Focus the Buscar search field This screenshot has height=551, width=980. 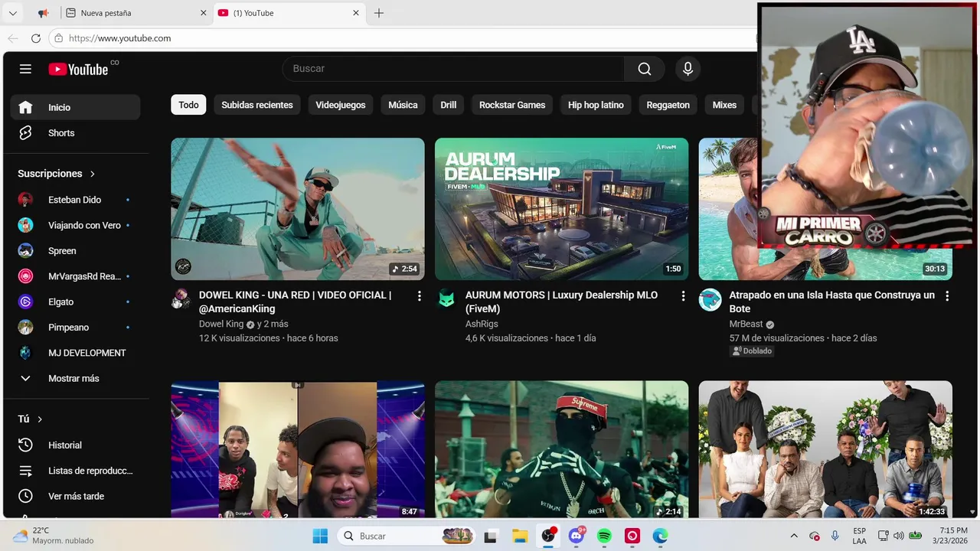pyautogui.click(x=454, y=69)
